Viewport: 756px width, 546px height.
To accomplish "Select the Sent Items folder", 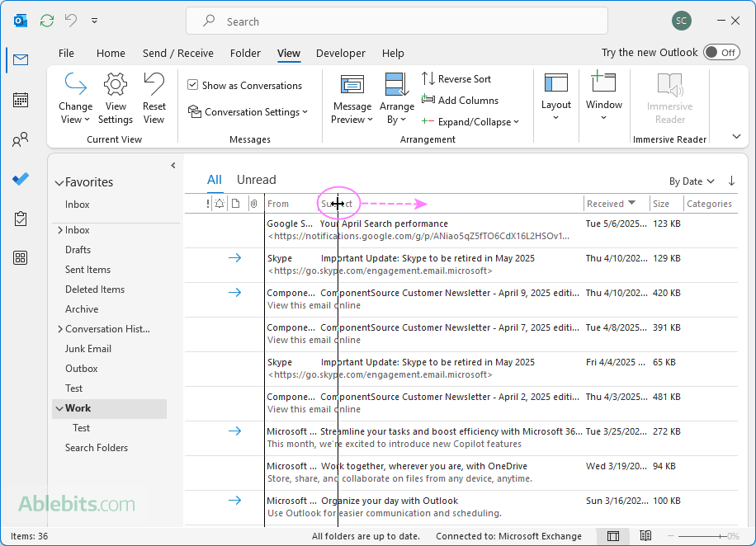I will [87, 270].
